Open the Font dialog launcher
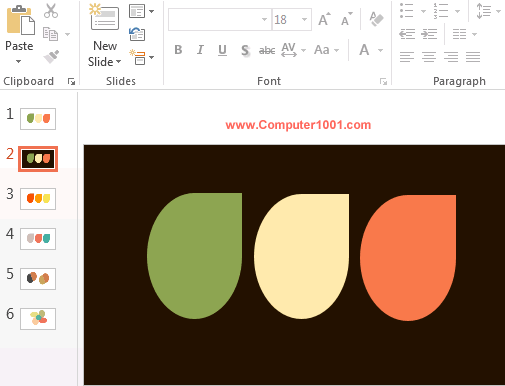This screenshot has width=505, height=386. [383, 81]
